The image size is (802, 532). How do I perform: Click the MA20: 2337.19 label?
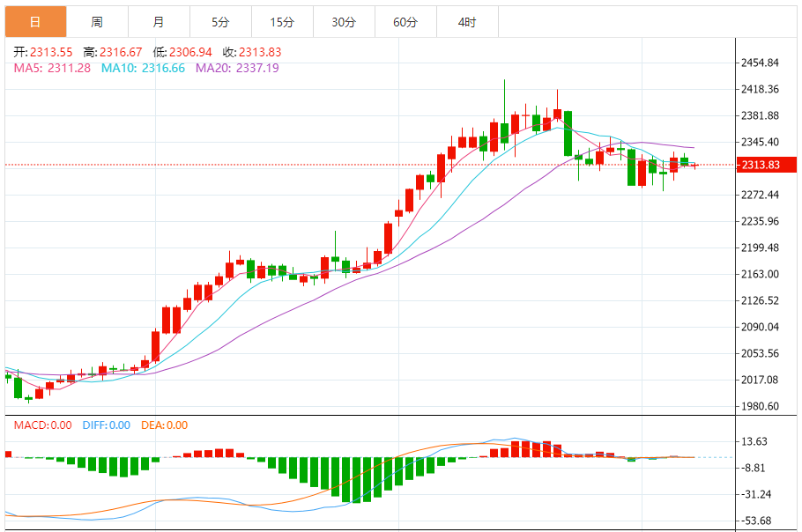click(237, 68)
